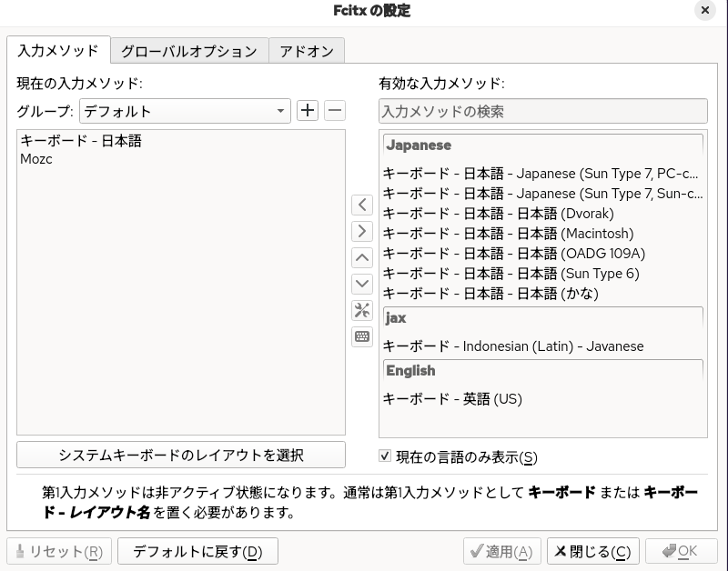Click the add input method left arrow
Image resolution: width=728 pixels, height=571 pixels.
(361, 205)
